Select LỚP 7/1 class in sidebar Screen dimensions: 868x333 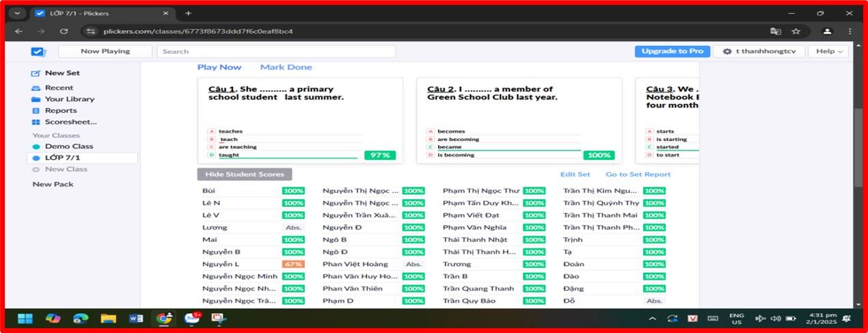click(82, 158)
